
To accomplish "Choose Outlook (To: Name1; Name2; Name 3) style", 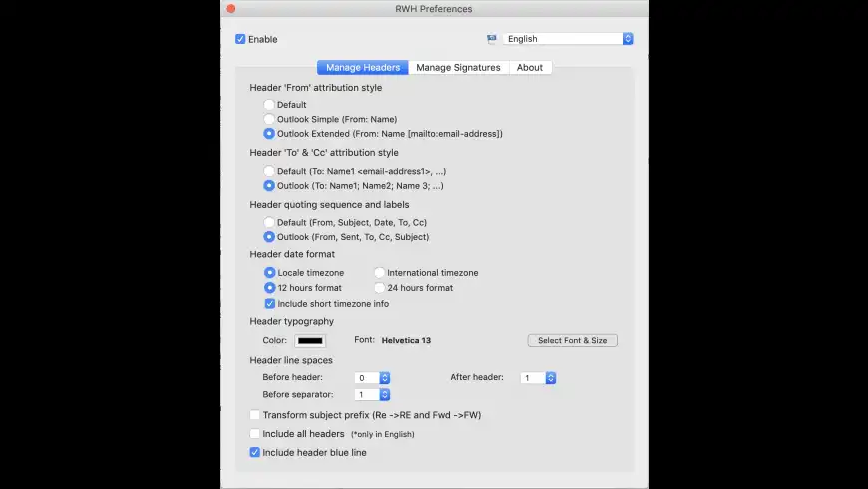I will point(269,185).
